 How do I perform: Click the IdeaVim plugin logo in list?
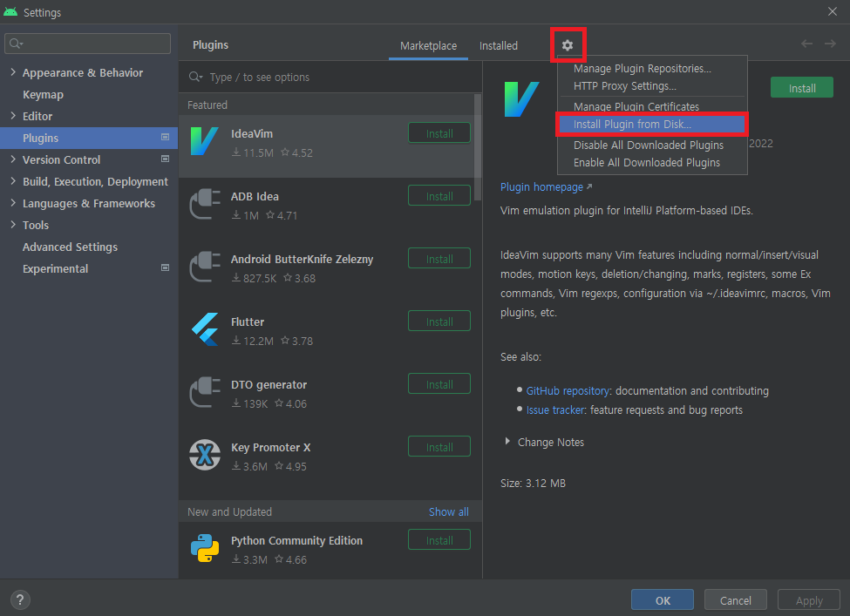(204, 141)
